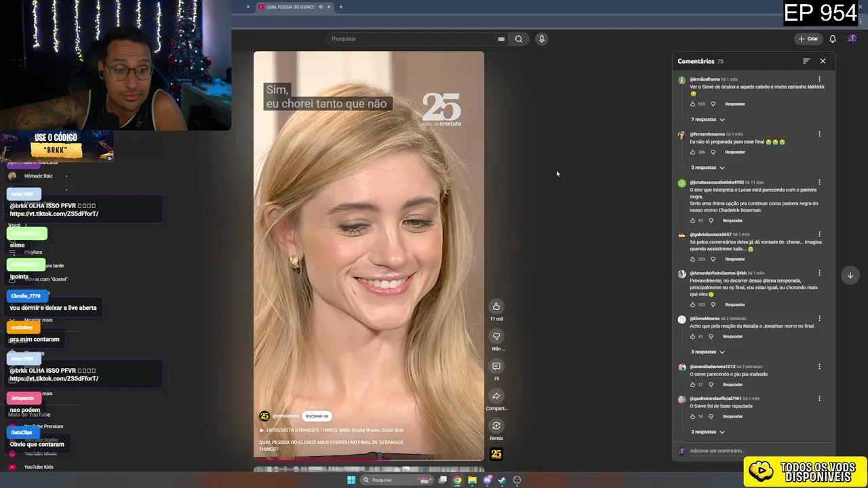Expand 3 respostas under @fernandesaurea comment

(708, 167)
